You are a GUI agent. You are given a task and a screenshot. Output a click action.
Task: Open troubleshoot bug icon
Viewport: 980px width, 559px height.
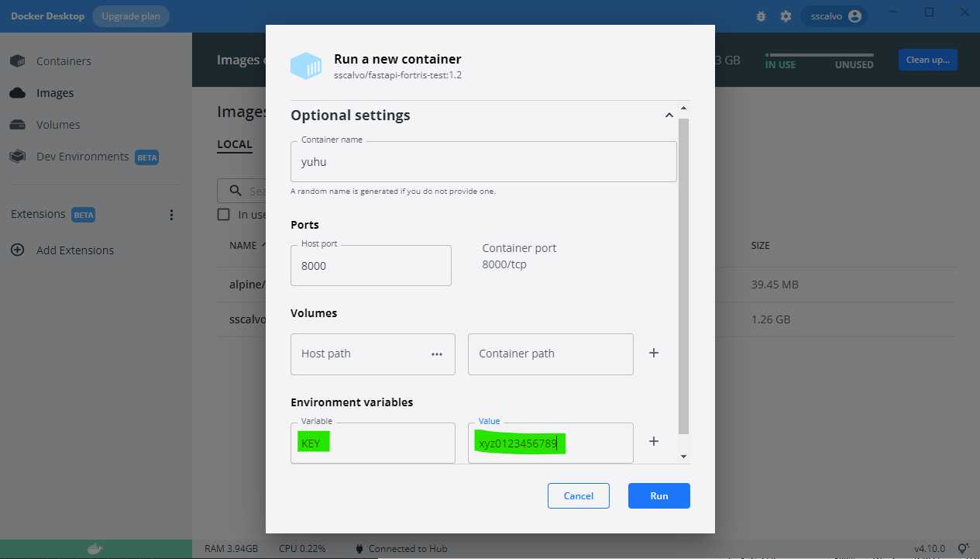pyautogui.click(x=761, y=16)
